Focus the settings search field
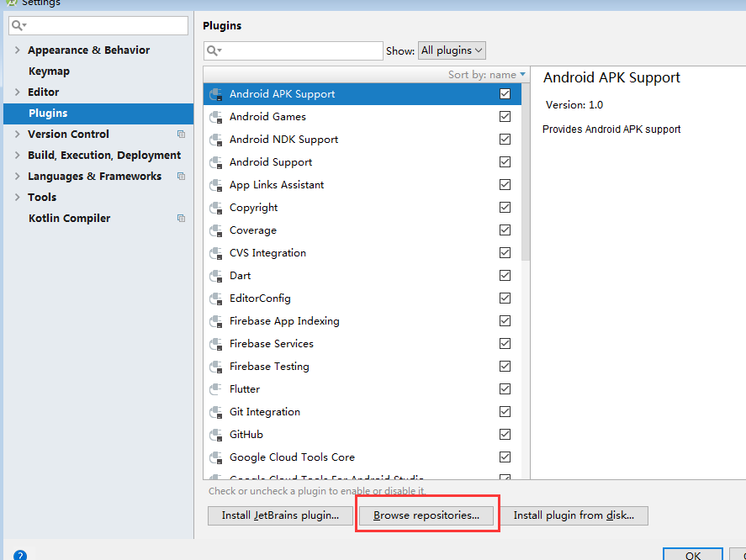 pyautogui.click(x=98, y=25)
